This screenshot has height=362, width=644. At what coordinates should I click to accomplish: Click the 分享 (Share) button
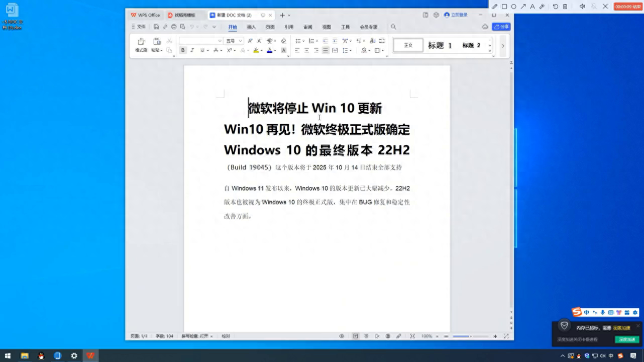501,27
